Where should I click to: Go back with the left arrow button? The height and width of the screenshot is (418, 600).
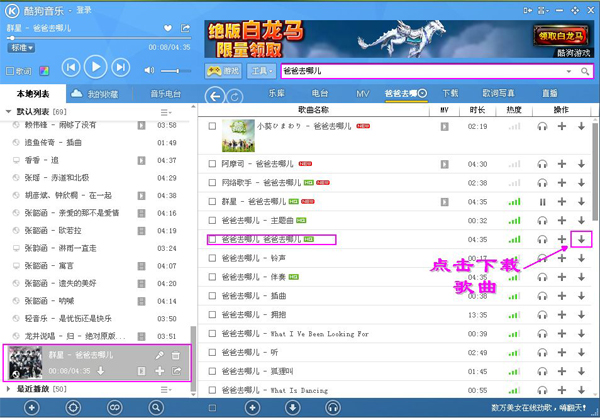[215, 96]
